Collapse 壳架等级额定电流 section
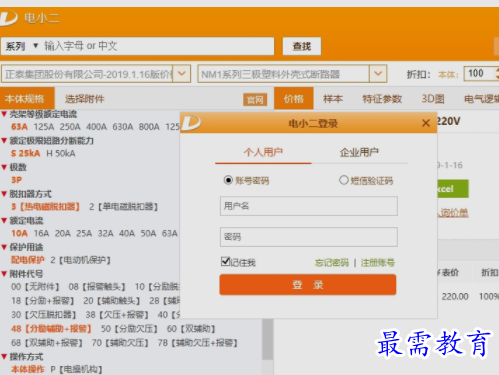This screenshot has height=375, width=499. [x=4, y=114]
